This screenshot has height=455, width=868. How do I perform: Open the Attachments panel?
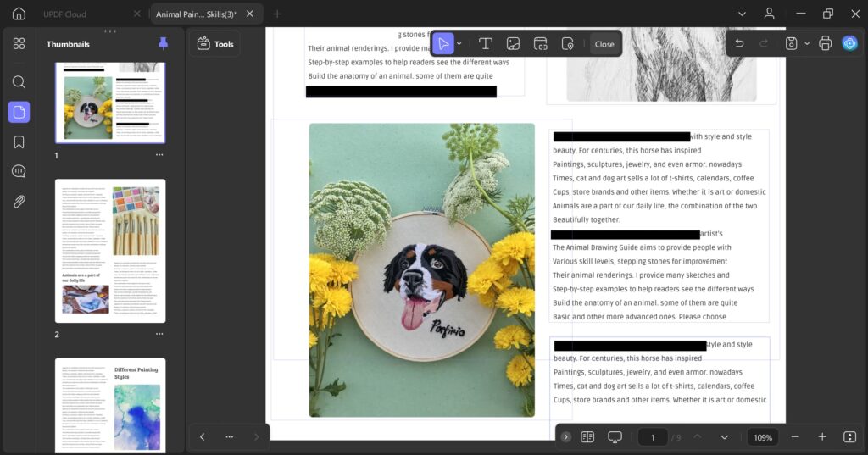[19, 201]
